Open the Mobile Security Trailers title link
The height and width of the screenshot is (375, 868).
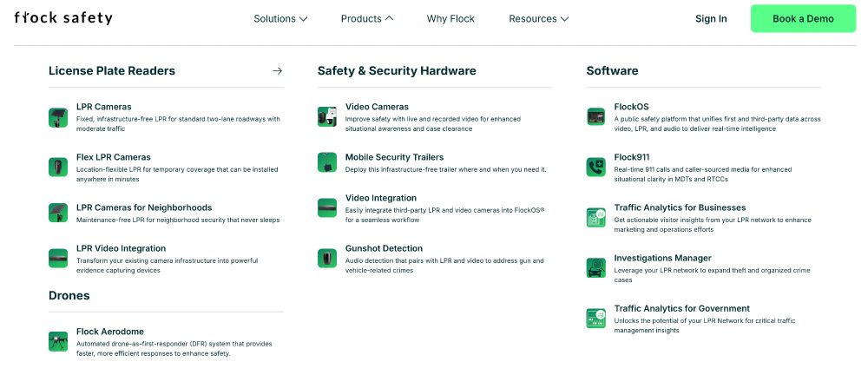click(x=395, y=157)
